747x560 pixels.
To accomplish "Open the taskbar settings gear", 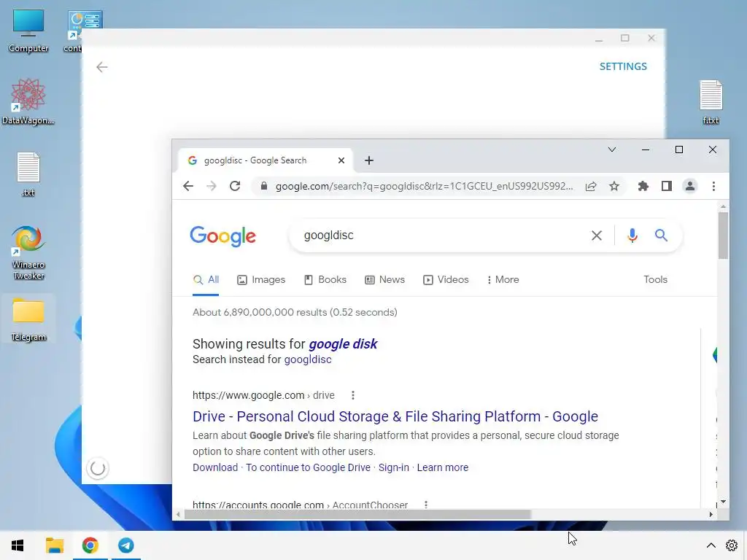I will 732,545.
